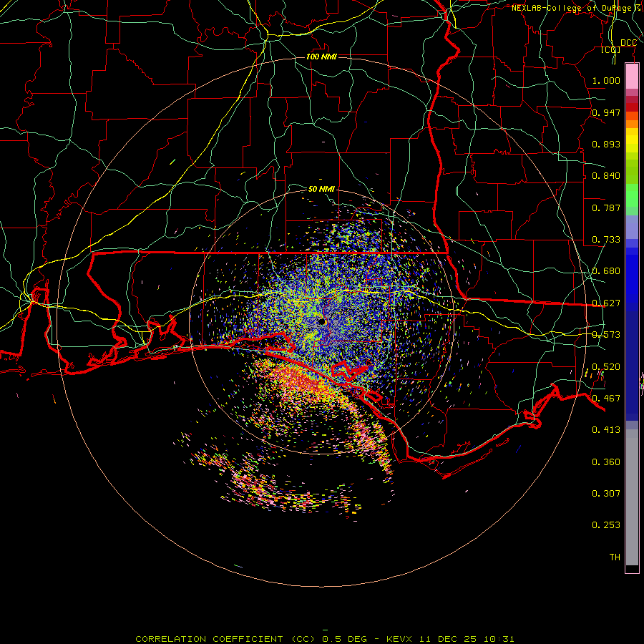Click the 50 NMI range ring label
The height and width of the screenshot is (644, 644).
(321, 189)
